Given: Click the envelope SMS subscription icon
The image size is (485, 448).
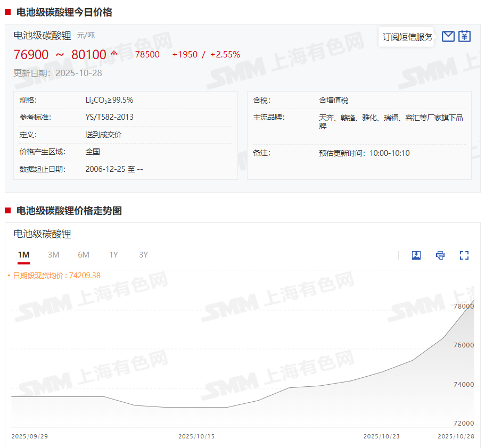Looking at the screenshot, I should pyautogui.click(x=448, y=36).
